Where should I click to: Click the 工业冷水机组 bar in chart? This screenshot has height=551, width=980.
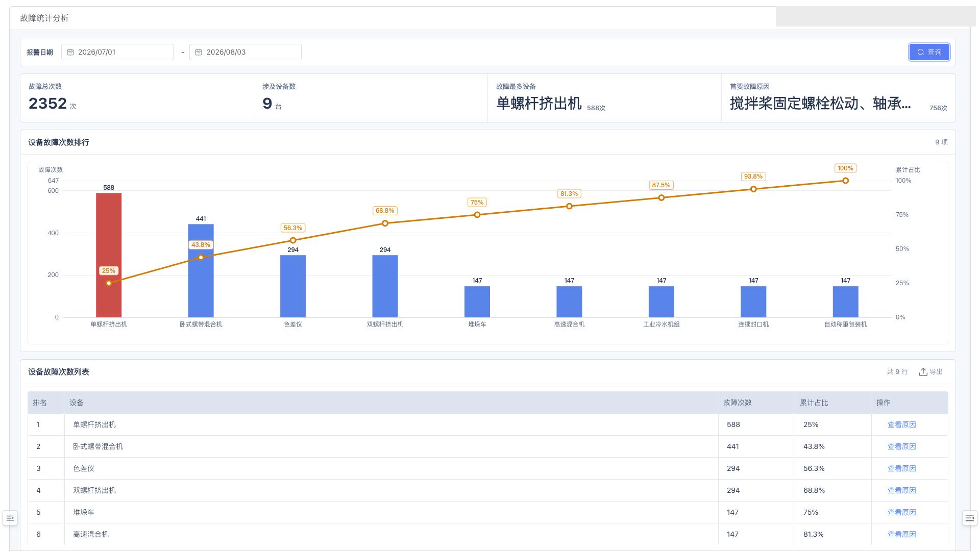click(x=661, y=302)
